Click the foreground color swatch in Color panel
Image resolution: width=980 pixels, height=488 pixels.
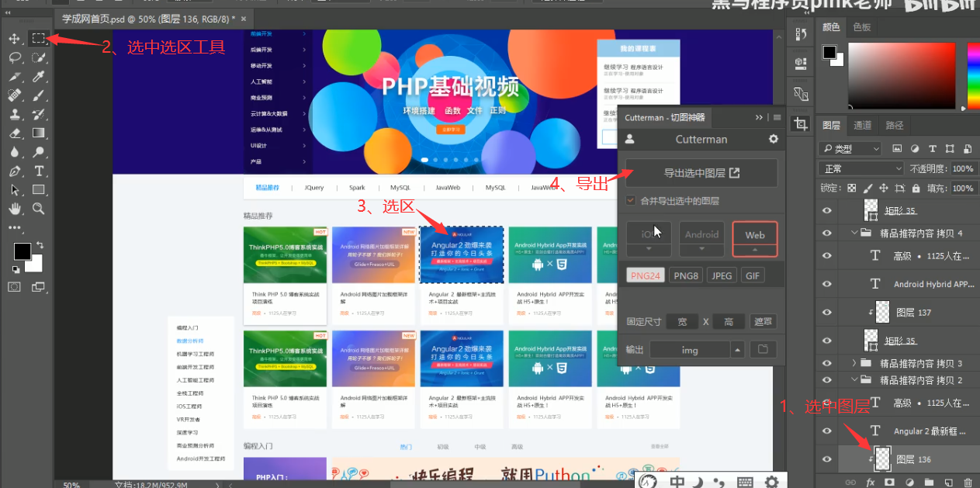point(829,52)
